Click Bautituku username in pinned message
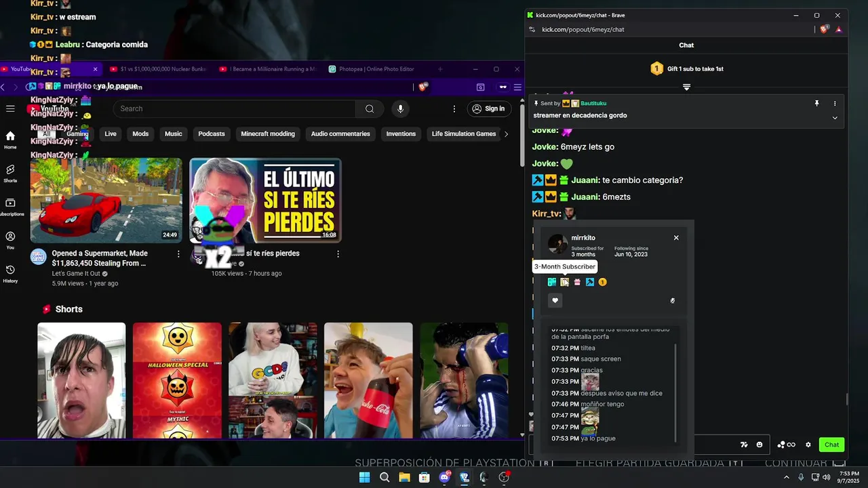Viewport: 868px width, 488px height. [x=593, y=103]
